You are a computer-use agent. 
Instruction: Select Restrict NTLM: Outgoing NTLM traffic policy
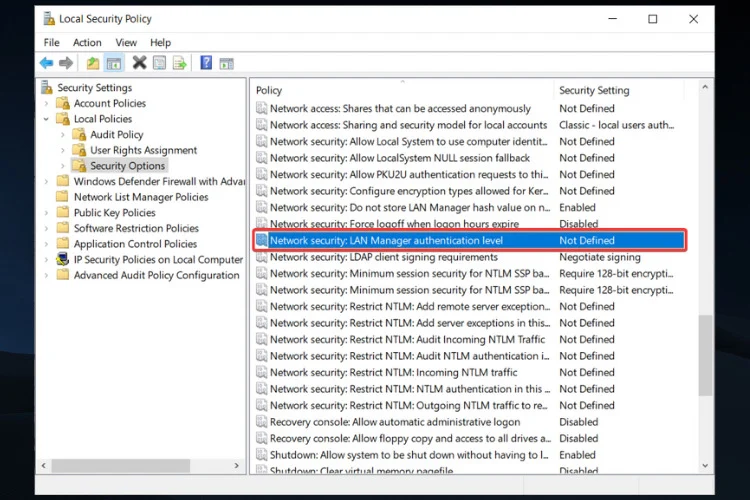point(408,405)
